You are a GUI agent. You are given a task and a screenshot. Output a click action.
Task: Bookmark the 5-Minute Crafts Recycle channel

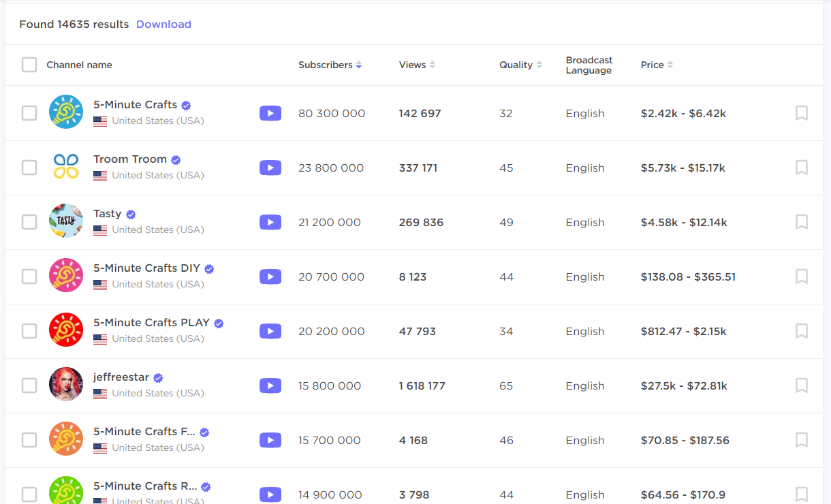[x=801, y=494]
